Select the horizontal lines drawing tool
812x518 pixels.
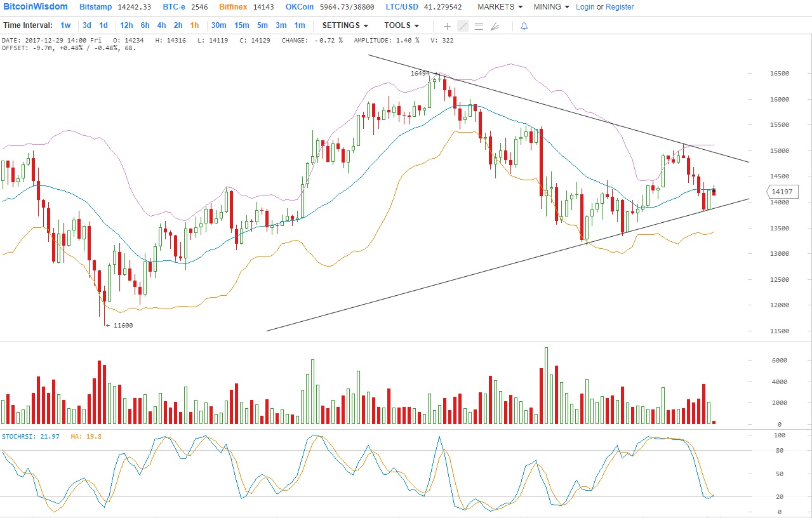[479, 26]
